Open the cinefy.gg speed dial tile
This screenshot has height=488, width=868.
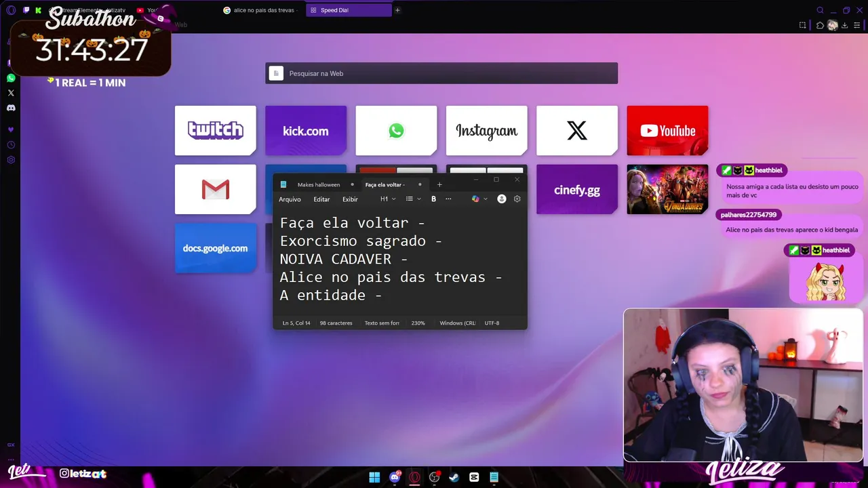pos(577,189)
